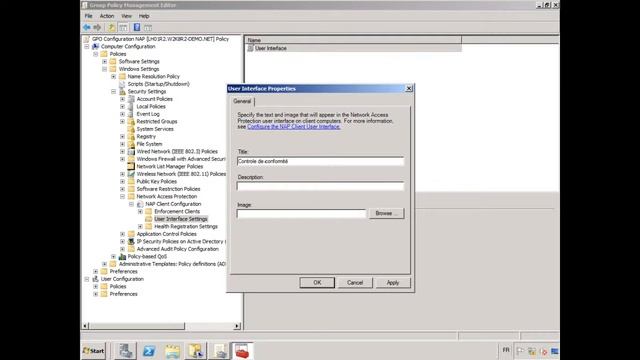Click the Scripts (Startup/Shutdown) icon
This screenshot has height=360, width=640.
pos(122,84)
